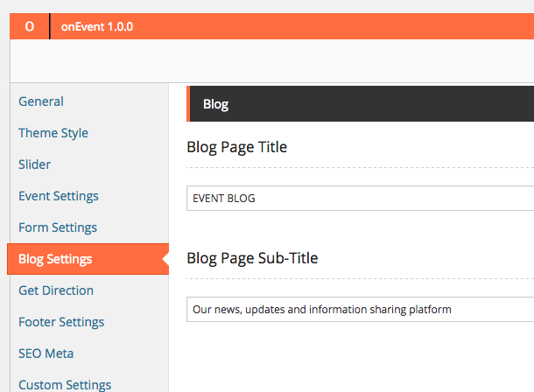The image size is (534, 392).
Task: Navigate to Footer Settings
Action: 61,322
